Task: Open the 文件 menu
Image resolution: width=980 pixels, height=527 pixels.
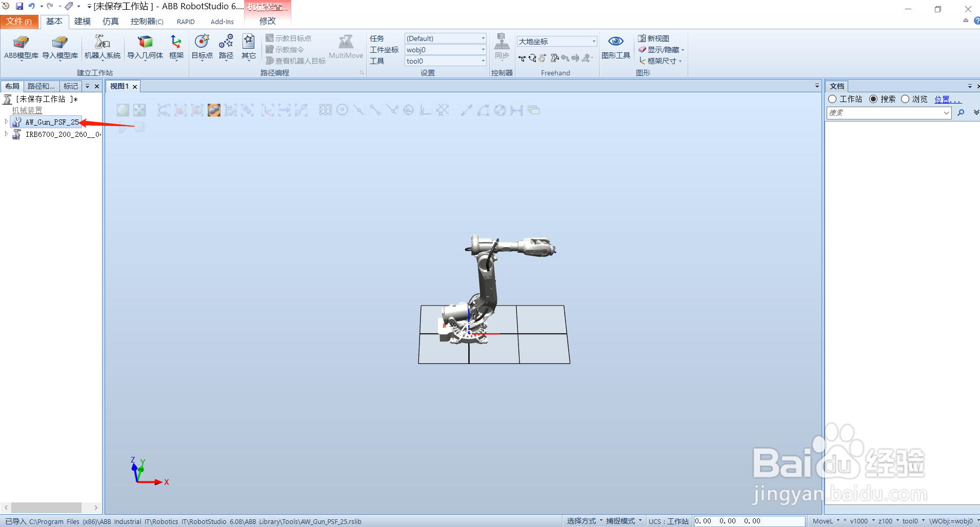Action: click(19, 22)
